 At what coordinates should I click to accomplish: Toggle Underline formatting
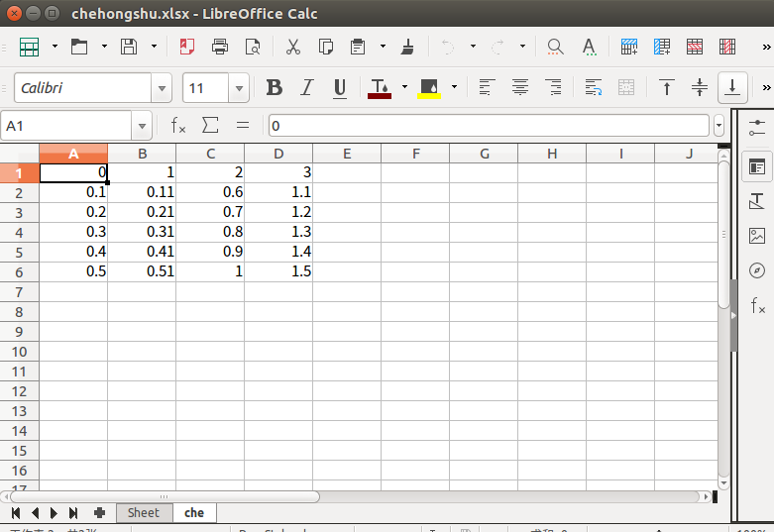[x=340, y=88]
